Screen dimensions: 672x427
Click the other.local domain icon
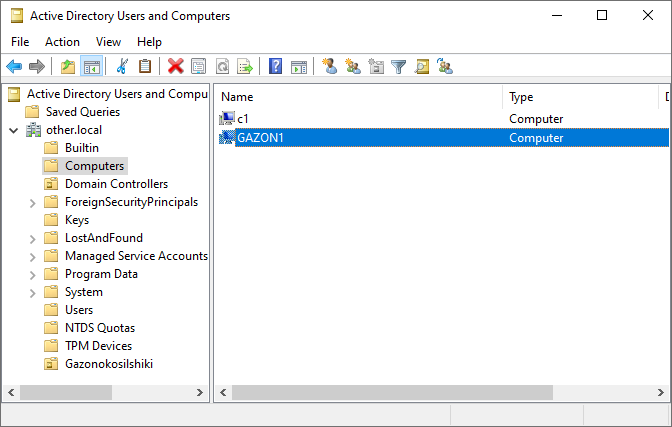(x=33, y=130)
